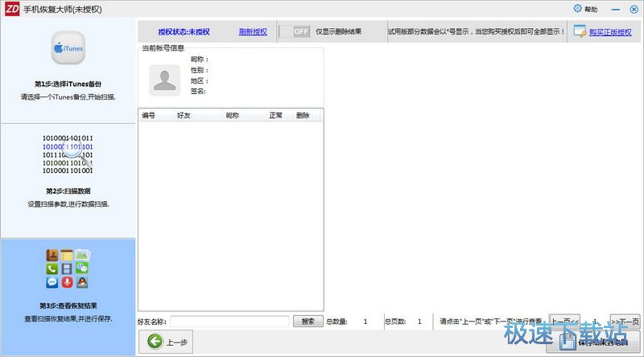This screenshot has height=357, width=644.
Task: Click the 编号 column header
Action: click(x=149, y=116)
